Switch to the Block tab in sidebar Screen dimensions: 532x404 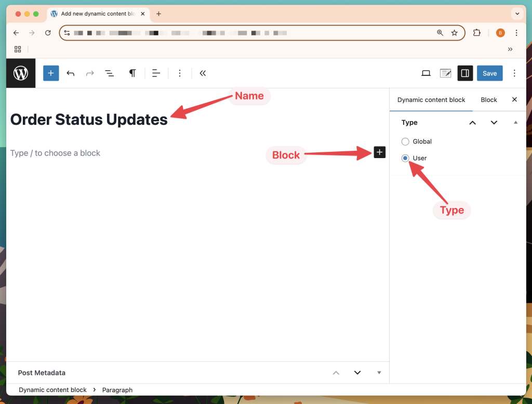488,99
